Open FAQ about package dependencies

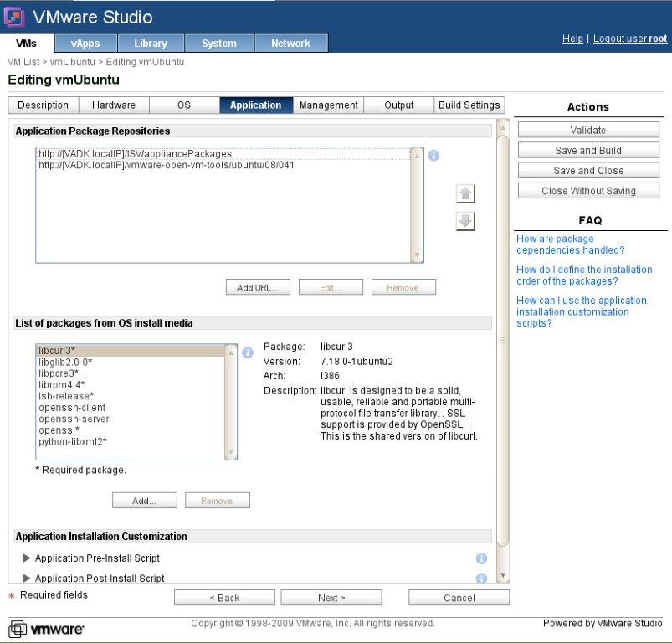[571, 244]
